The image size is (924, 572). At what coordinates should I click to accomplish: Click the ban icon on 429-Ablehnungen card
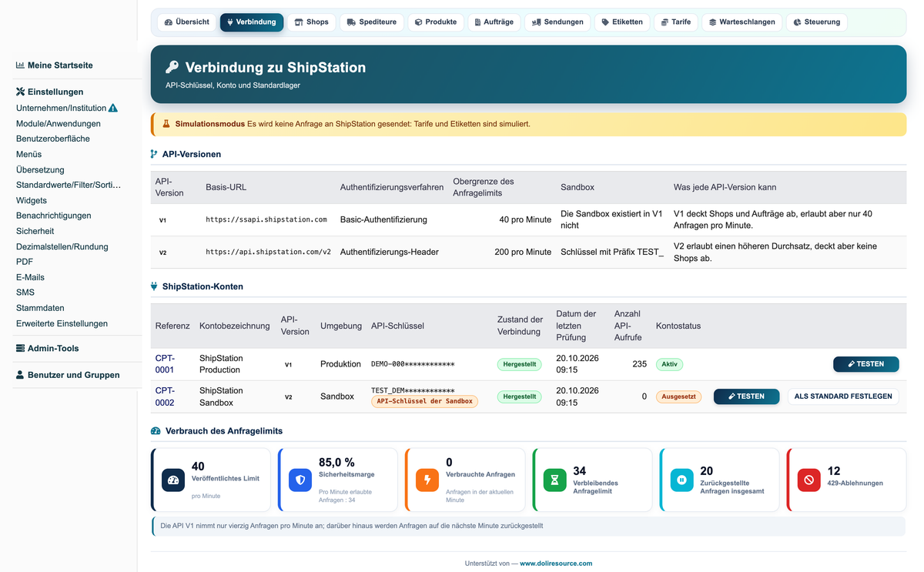point(808,480)
